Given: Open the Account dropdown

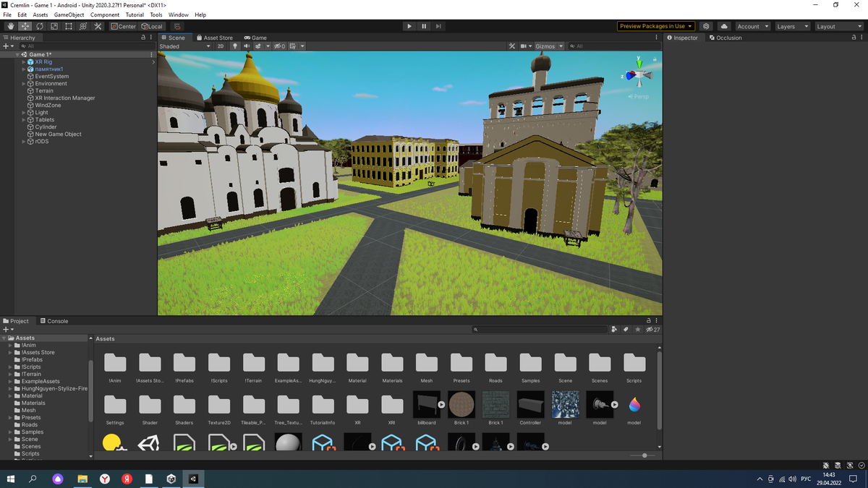Looking at the screenshot, I should click(752, 26).
